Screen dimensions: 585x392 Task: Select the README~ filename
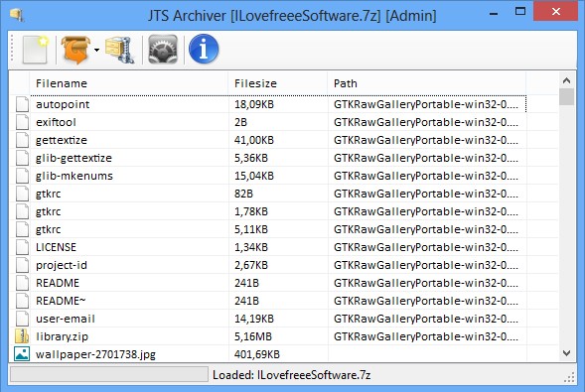point(61,301)
